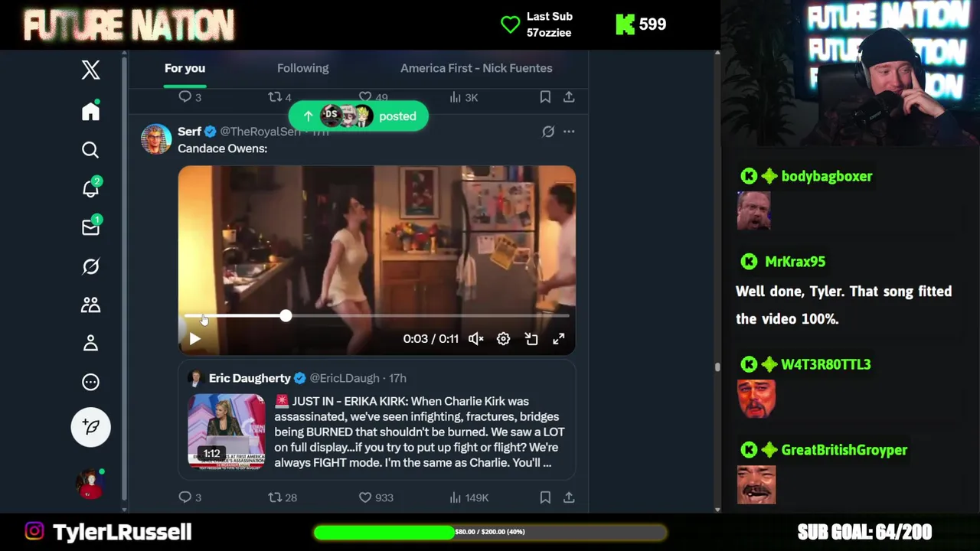Reply icon on upper post with 3

point(190,97)
